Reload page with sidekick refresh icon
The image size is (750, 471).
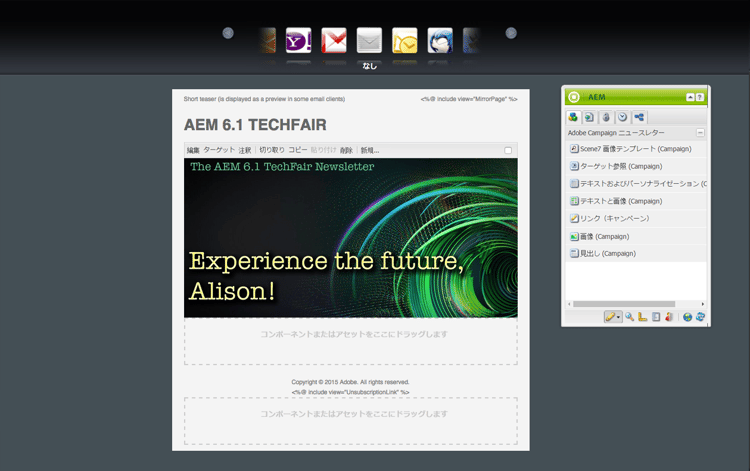[x=700, y=317]
